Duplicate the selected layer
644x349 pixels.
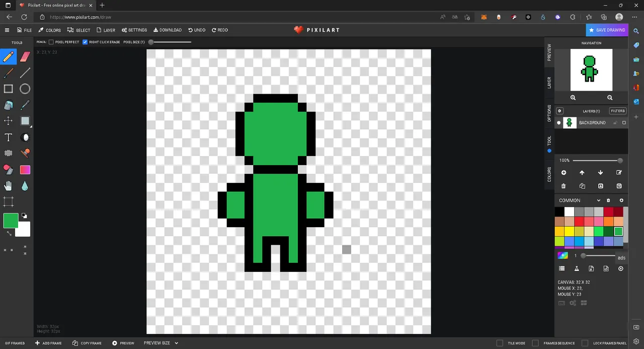582,186
